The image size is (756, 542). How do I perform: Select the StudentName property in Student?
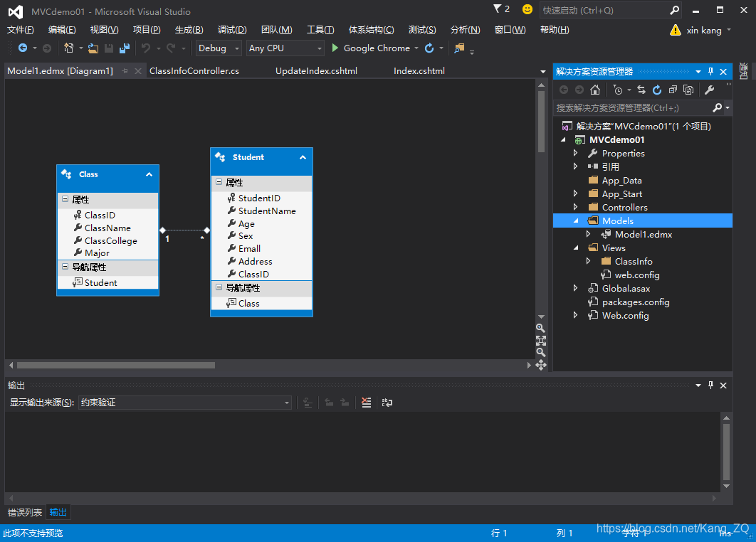(267, 211)
